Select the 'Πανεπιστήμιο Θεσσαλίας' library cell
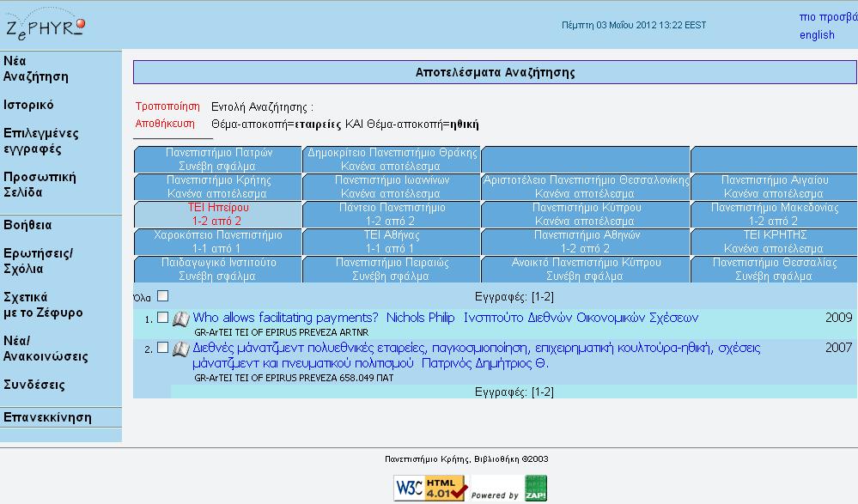The width and height of the screenshot is (858, 504). click(x=775, y=269)
